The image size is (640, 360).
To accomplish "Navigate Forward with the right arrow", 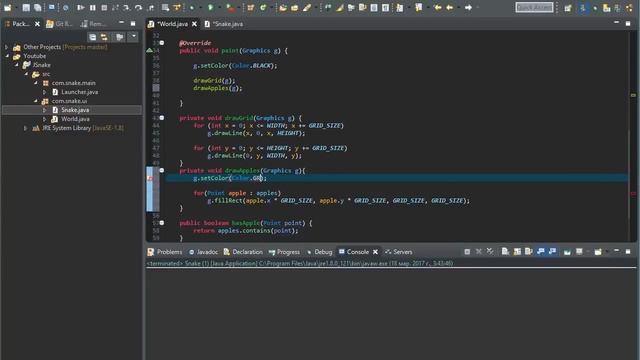I will 468,7.
